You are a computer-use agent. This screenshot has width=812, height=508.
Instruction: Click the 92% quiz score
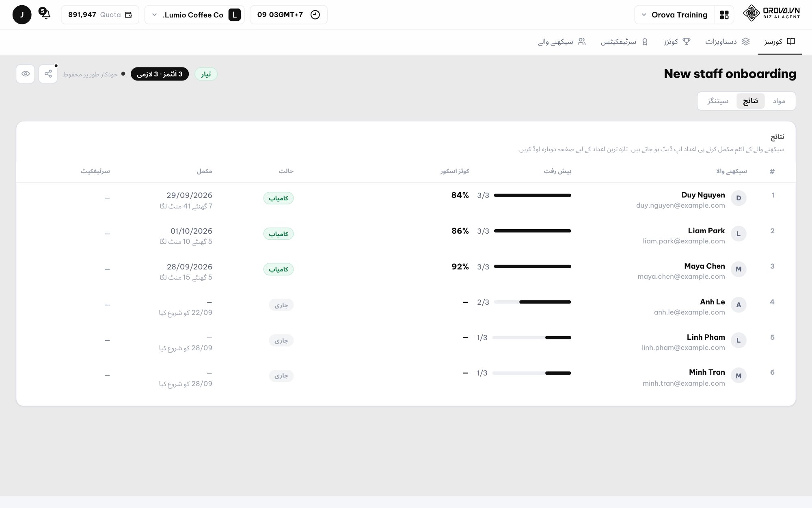[460, 267]
